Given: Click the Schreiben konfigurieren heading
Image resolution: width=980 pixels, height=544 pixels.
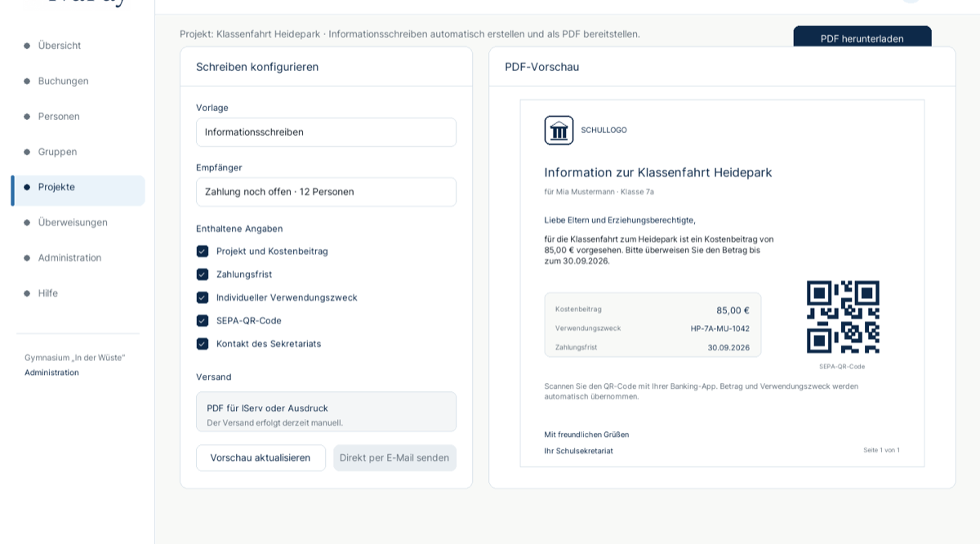Looking at the screenshot, I should pos(257,67).
